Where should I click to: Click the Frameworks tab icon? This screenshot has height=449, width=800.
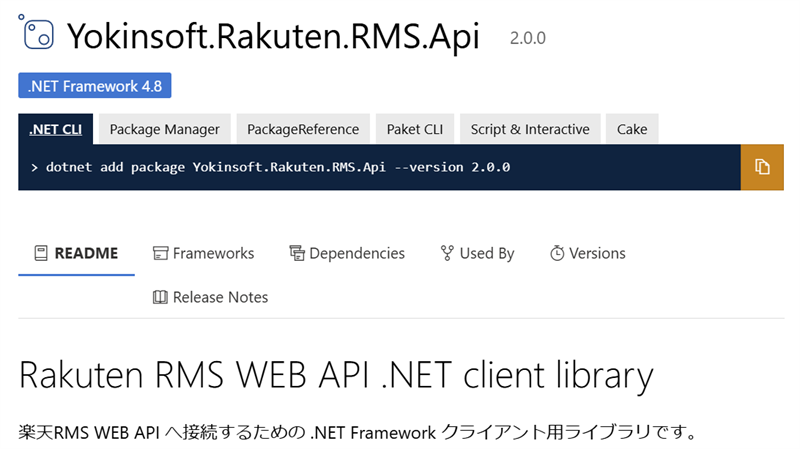click(x=160, y=253)
